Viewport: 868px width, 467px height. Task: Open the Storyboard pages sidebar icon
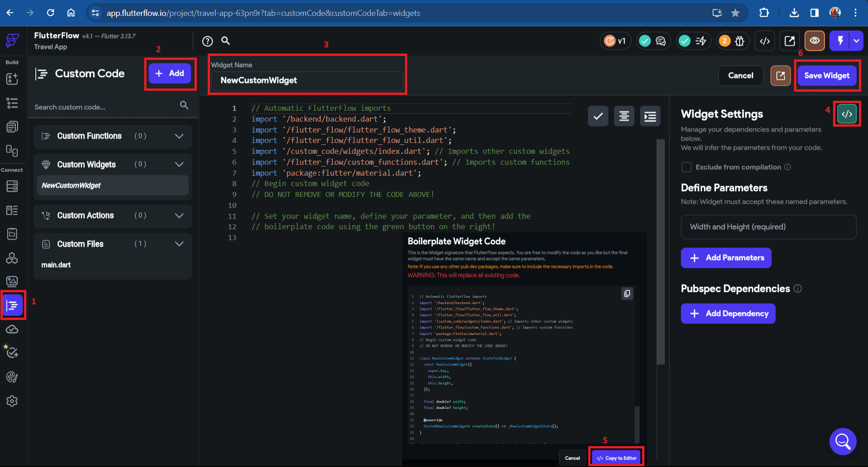[12, 150]
